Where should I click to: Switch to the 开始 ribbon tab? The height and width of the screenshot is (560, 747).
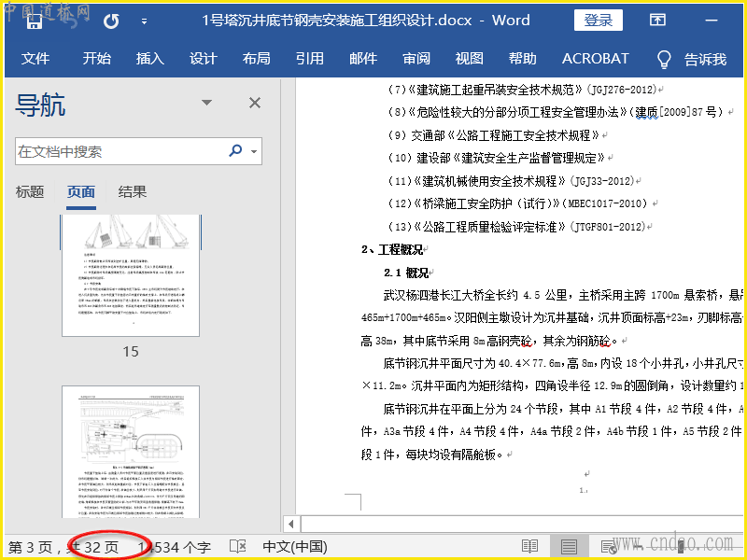(97, 58)
